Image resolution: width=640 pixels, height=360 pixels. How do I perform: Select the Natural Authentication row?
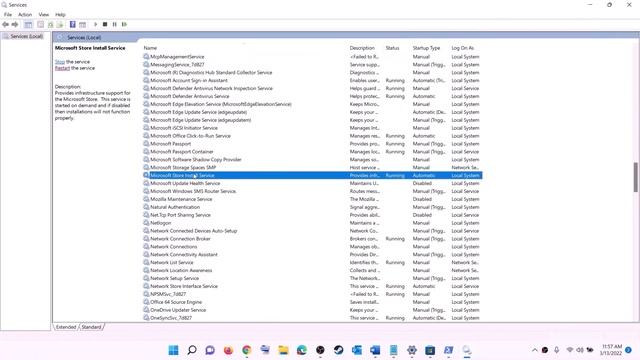pos(312,207)
